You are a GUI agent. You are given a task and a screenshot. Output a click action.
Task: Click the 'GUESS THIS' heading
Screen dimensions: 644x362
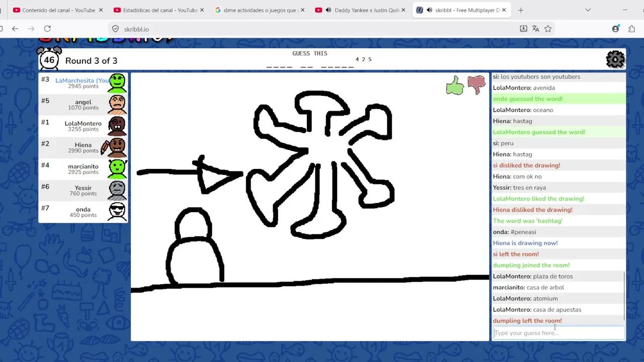[310, 53]
